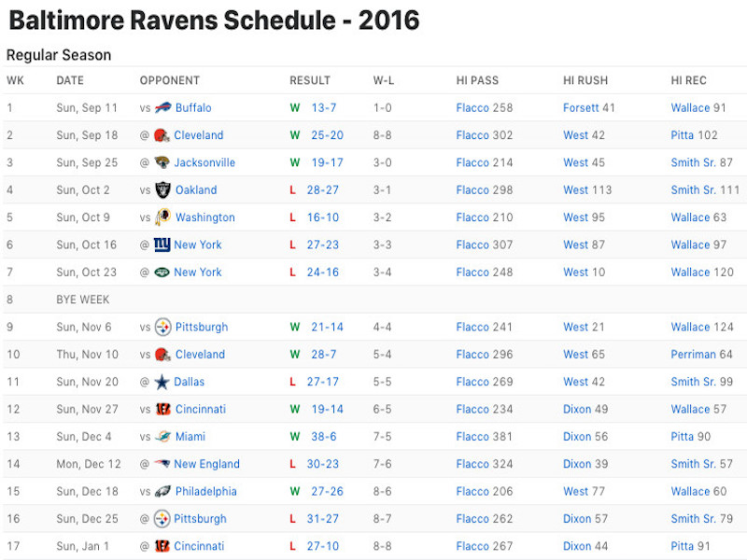Image resolution: width=747 pixels, height=560 pixels.
Task: Click the Browns helmet logo in week 2
Action: pyautogui.click(x=162, y=135)
